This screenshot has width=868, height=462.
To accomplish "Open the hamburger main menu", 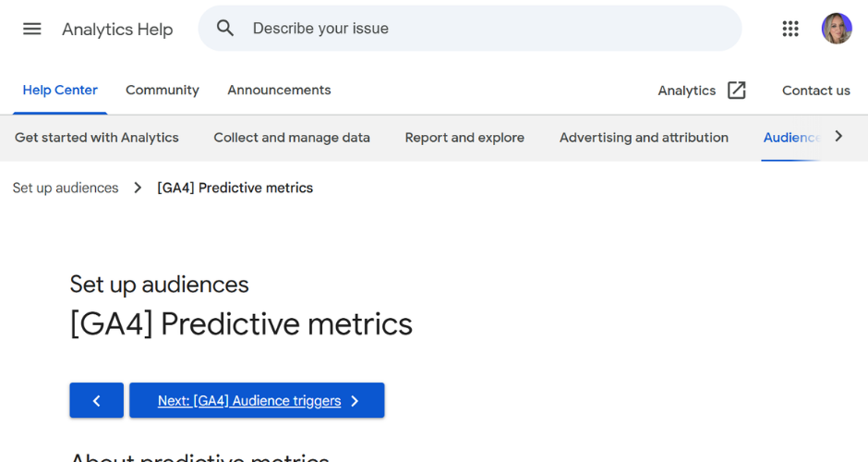I will coord(32,29).
